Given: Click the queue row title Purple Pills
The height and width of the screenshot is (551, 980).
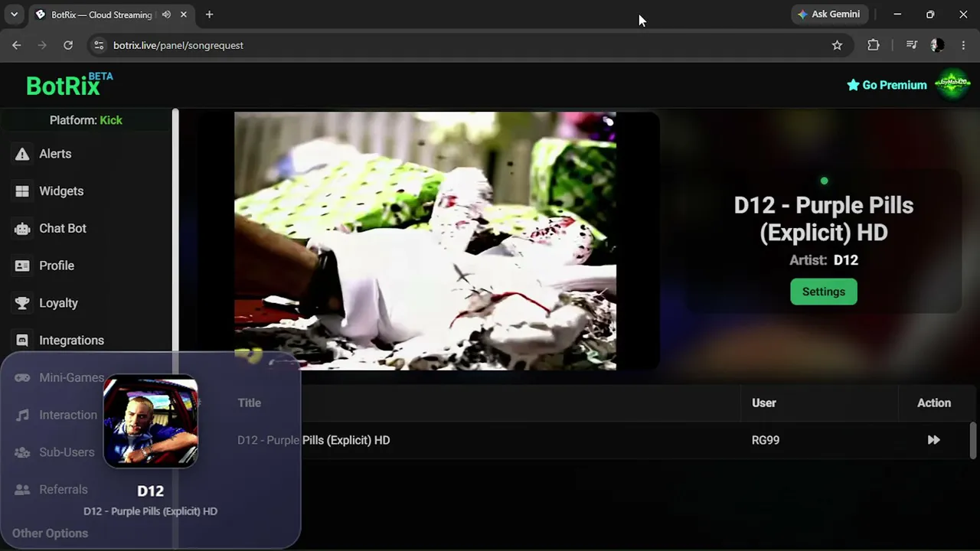Looking at the screenshot, I should tap(313, 440).
